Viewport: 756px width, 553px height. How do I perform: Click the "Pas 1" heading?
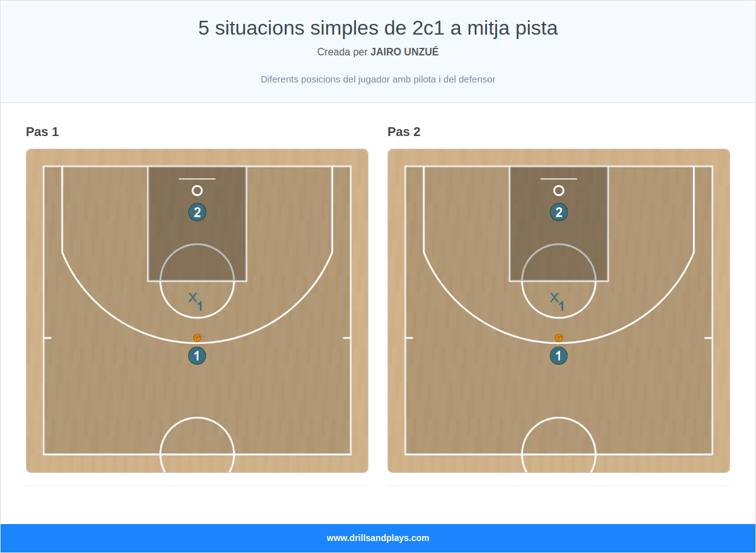(42, 132)
